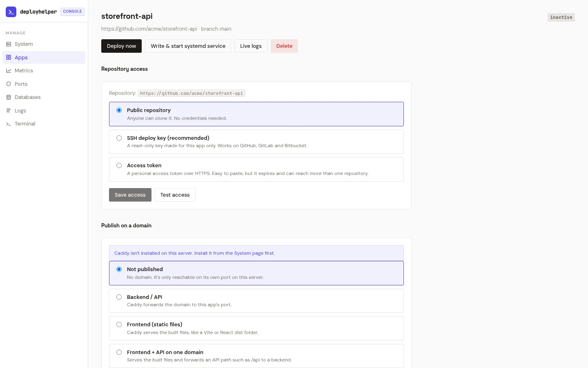The width and height of the screenshot is (588, 368).
Task: Click the Apps grid icon in sidebar
Action: [9, 57]
